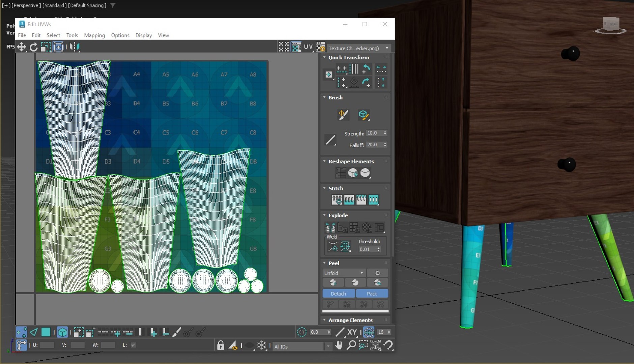
Task: Click the U coordinate input field
Action: coord(47,345)
